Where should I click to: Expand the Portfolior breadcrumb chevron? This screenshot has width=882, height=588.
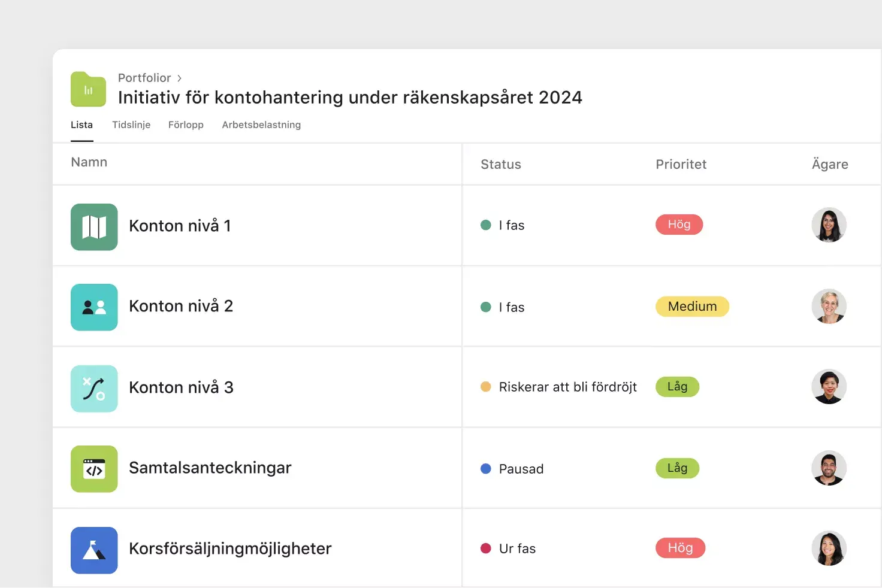pos(178,78)
